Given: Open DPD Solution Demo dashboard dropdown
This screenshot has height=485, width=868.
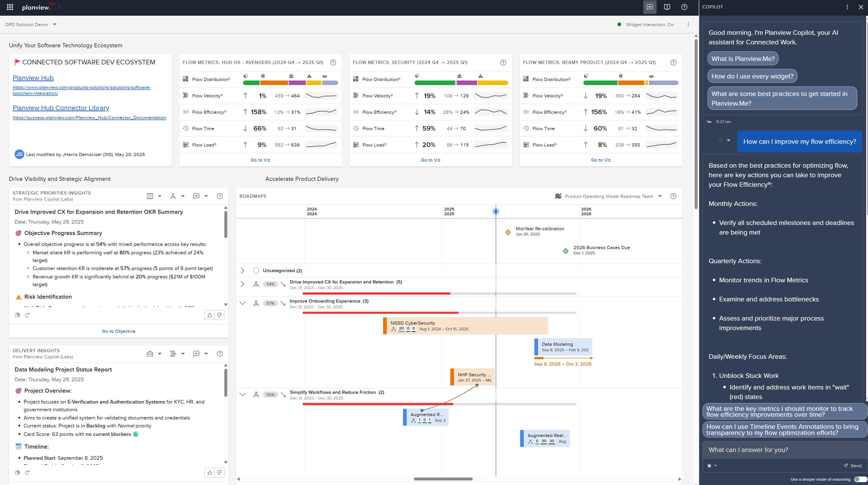Looking at the screenshot, I should click(31, 25).
